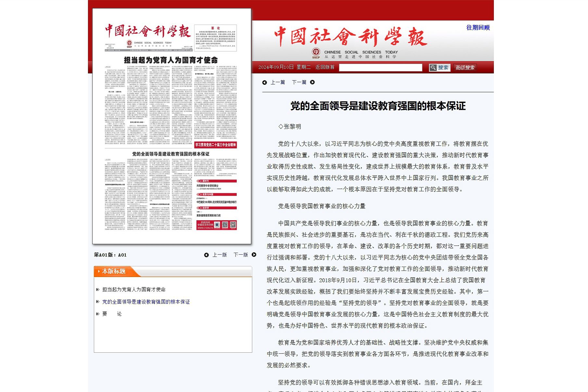
Task: Focus the search text box in the red bar
Action: [380, 68]
